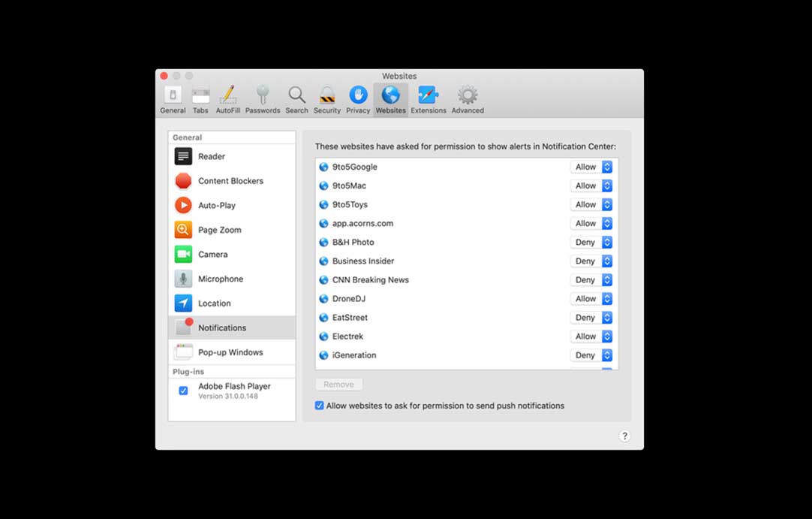Image resolution: width=812 pixels, height=519 pixels.
Task: Select the 9to5Mac website row
Action: click(x=467, y=186)
